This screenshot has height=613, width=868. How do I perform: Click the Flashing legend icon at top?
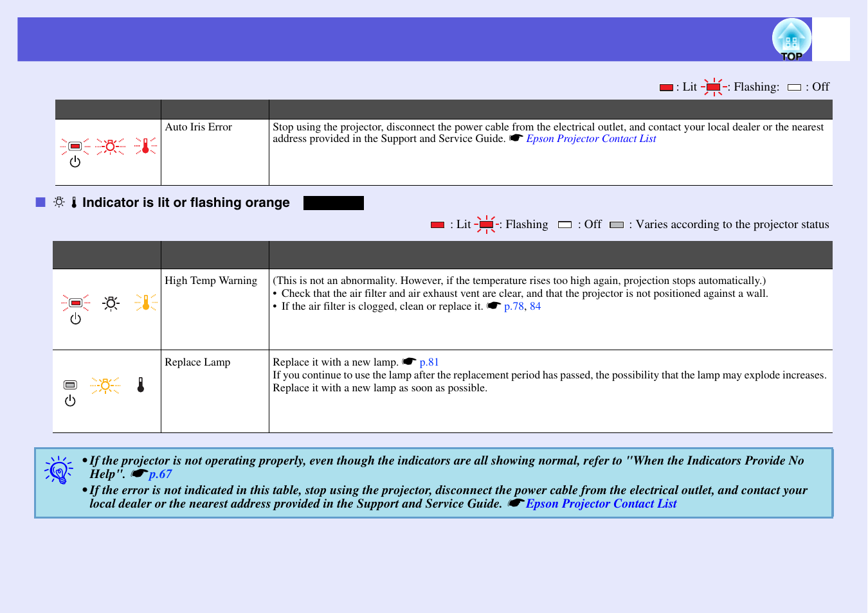(x=713, y=87)
